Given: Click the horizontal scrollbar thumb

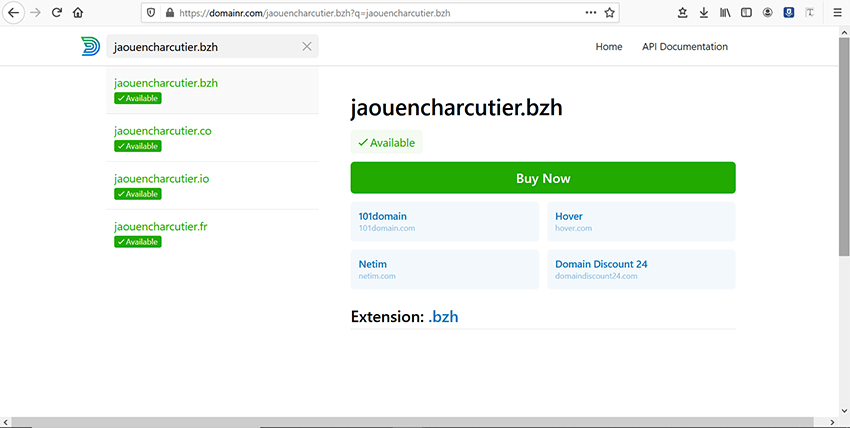Looking at the screenshot, I should coord(412,422).
